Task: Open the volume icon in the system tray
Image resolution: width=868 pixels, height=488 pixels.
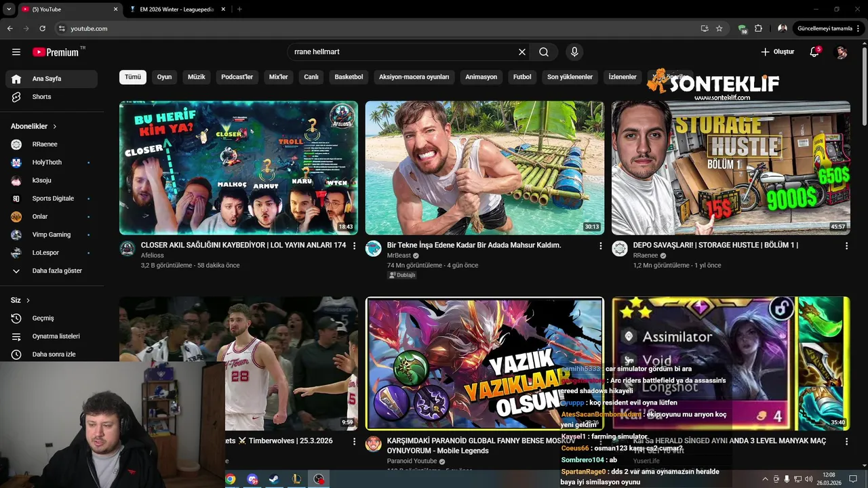Action: click(x=808, y=479)
